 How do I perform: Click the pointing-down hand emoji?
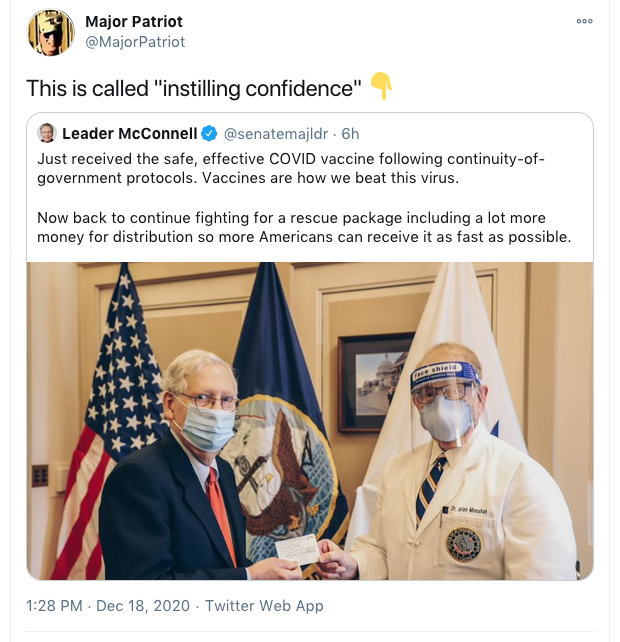(x=381, y=87)
